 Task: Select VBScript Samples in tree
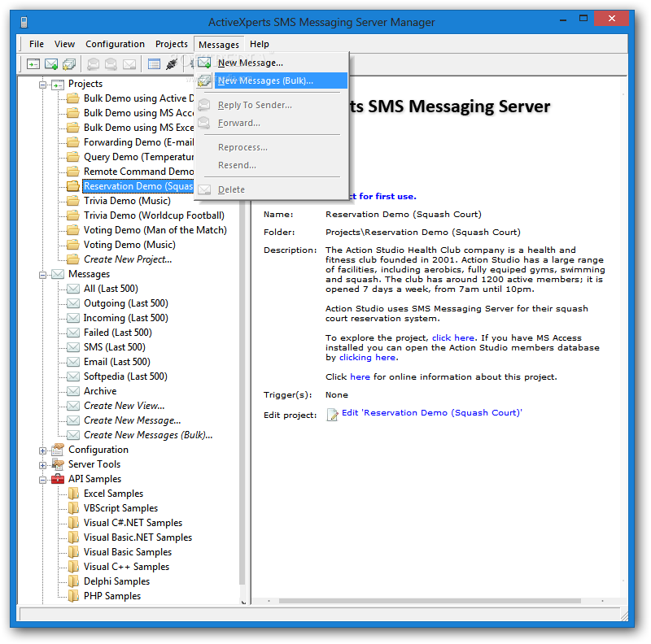[x=120, y=508]
